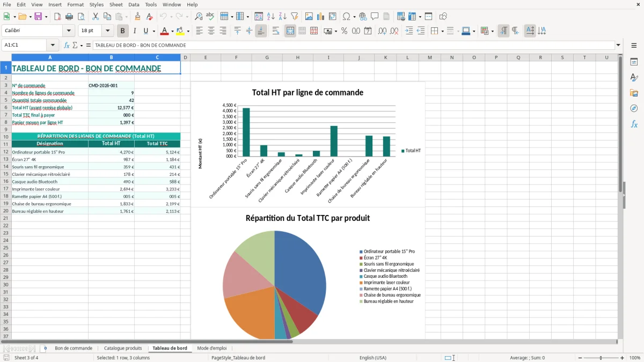Click the Clone Formatting paintbrush icon
644x362 pixels.
point(137,17)
